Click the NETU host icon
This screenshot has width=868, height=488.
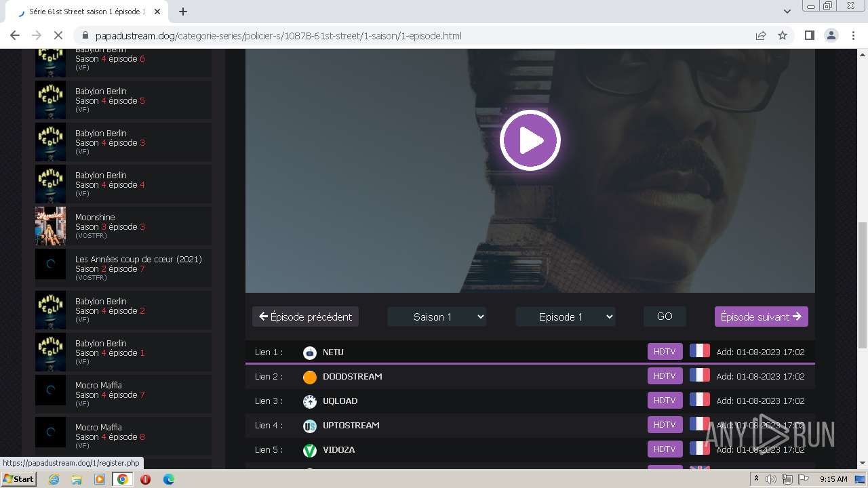(310, 352)
